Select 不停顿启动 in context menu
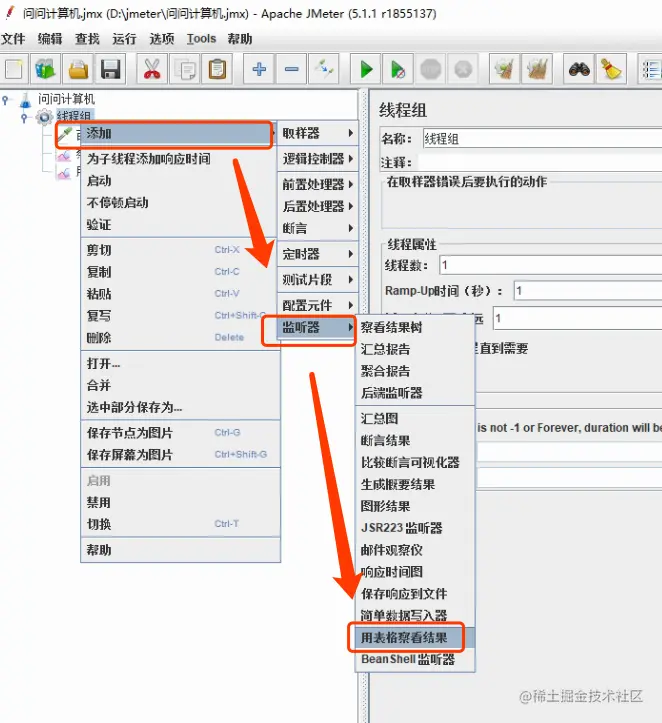Viewport: 662px width, 723px height. point(178,203)
